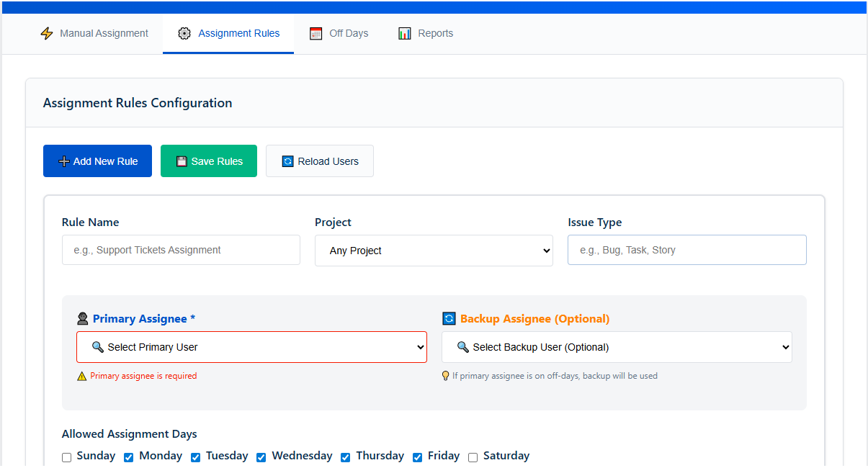Image resolution: width=868 pixels, height=468 pixels.
Task: Click the gear icon on Assignment Rules tab
Action: tap(184, 33)
